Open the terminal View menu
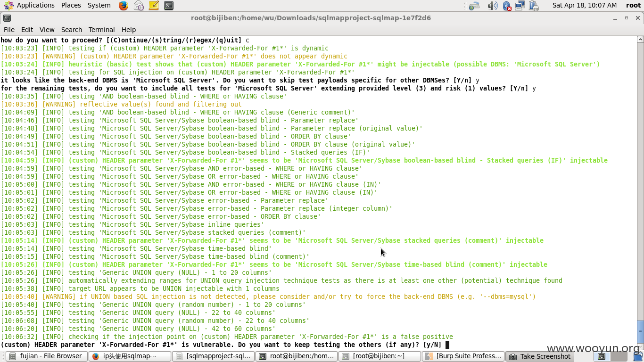 [x=47, y=29]
